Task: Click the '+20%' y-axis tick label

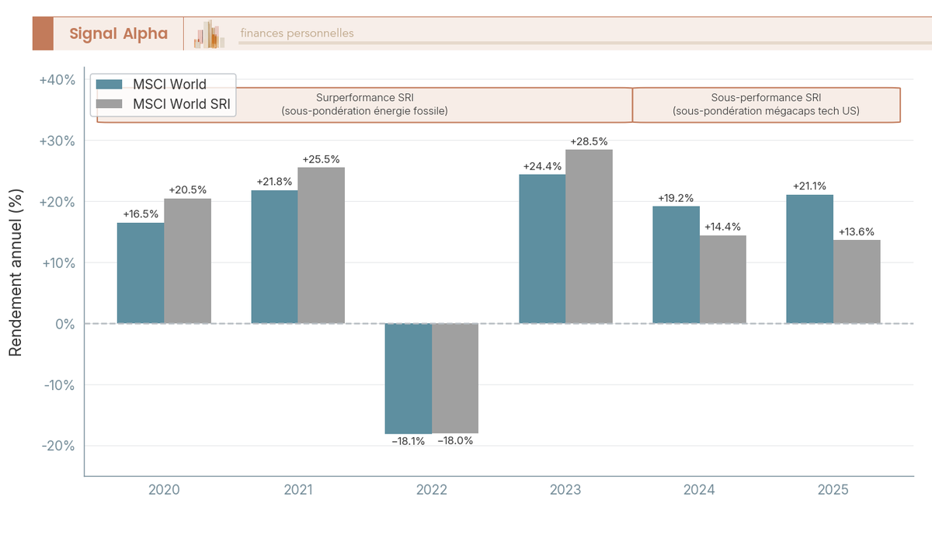Action: 57,202
